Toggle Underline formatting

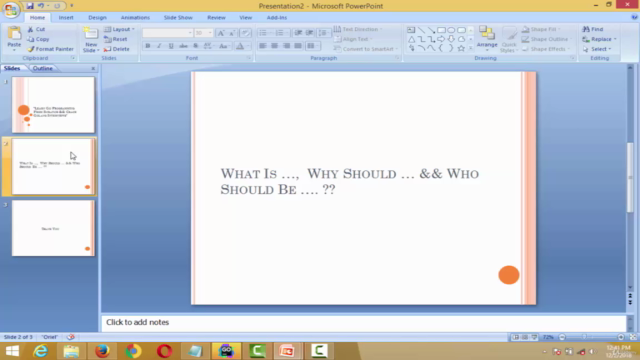pyautogui.click(x=171, y=46)
